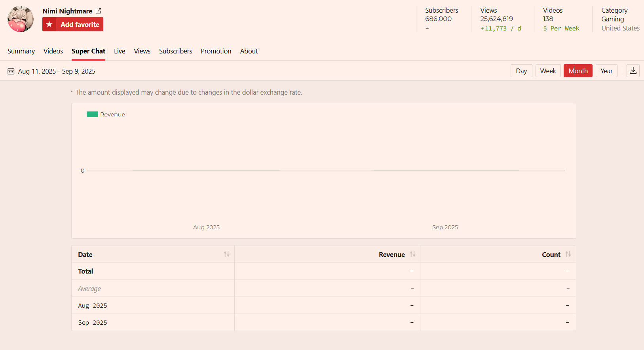Sort table by Date column
This screenshot has width=644, height=350.
[x=226, y=254]
